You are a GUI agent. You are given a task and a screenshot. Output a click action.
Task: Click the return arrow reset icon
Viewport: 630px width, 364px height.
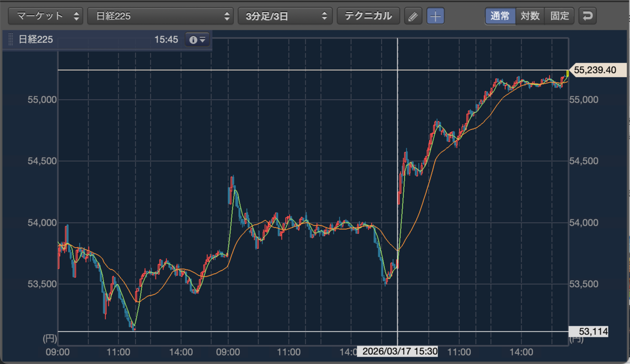[x=587, y=16]
